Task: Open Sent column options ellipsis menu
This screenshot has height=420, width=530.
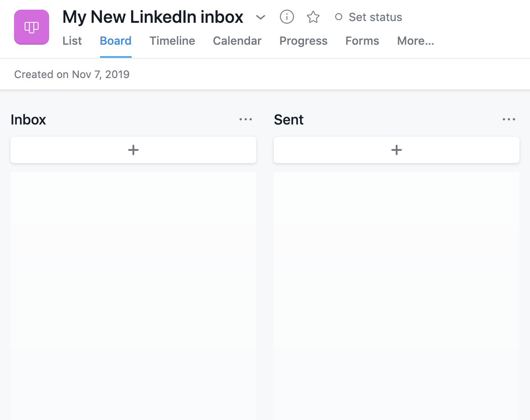Action: (509, 119)
